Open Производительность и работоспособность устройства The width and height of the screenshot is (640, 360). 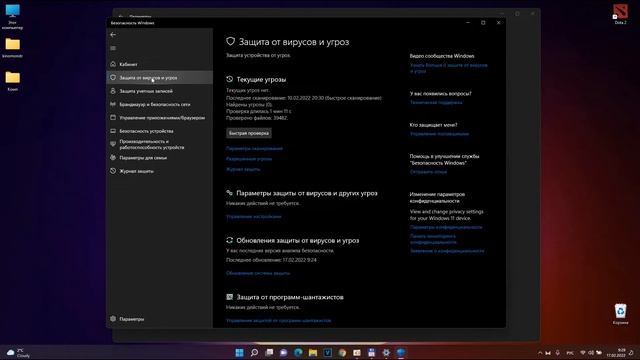tap(160, 144)
